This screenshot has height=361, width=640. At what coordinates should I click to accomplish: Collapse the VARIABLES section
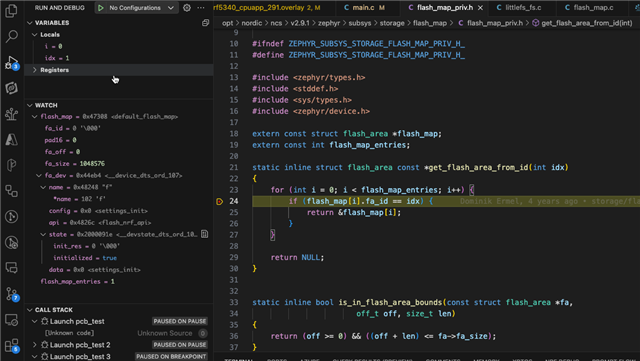coord(30,23)
